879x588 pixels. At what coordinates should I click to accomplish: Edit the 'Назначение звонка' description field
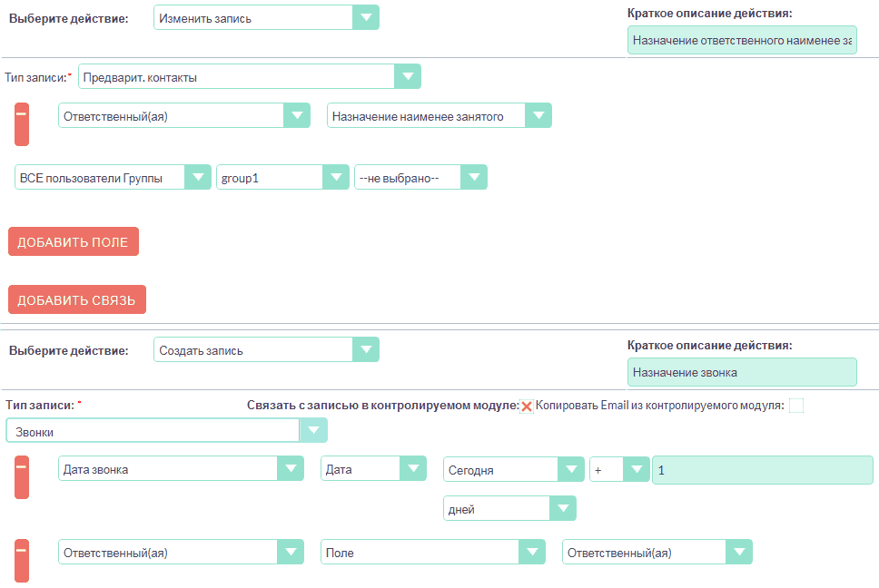click(x=741, y=372)
